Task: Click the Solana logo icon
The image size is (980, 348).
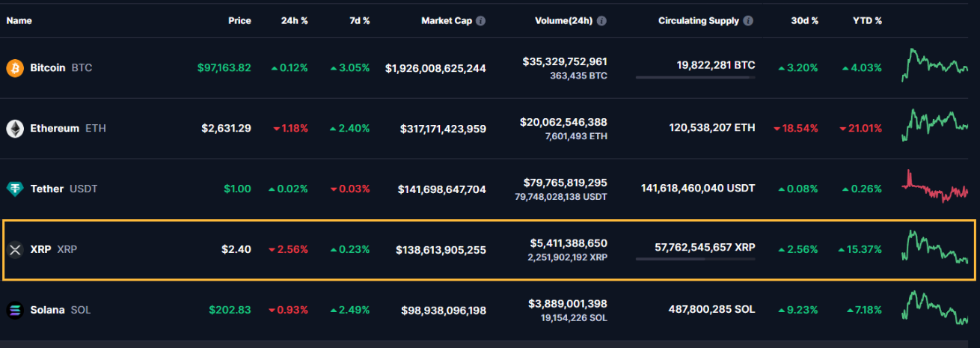Action: pos(15,310)
